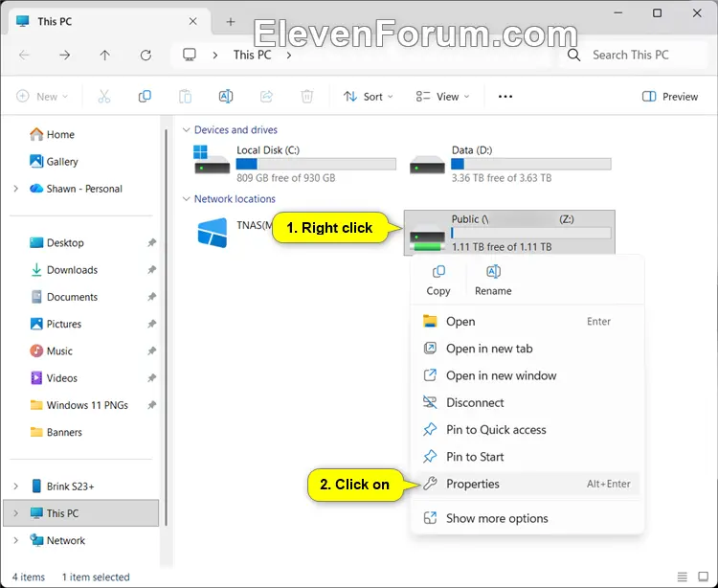
Task: Choose Open in new window
Action: (x=527, y=375)
